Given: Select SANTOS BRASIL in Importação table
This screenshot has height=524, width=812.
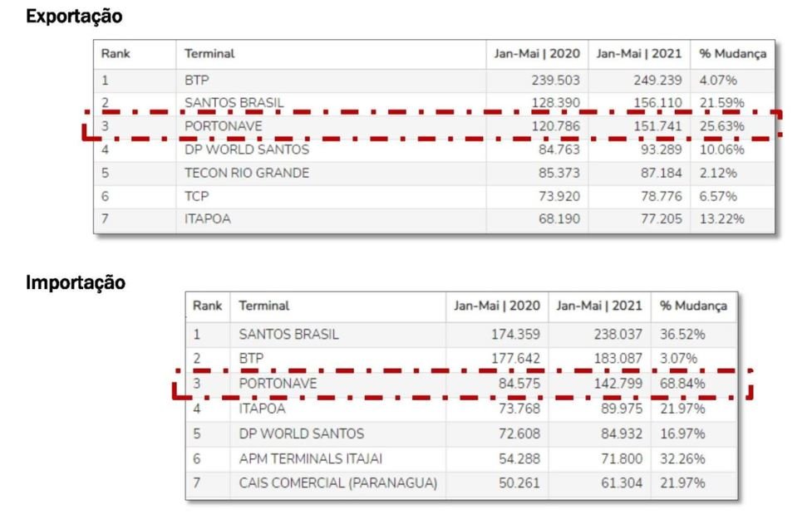Looking at the screenshot, I should pyautogui.click(x=288, y=334).
